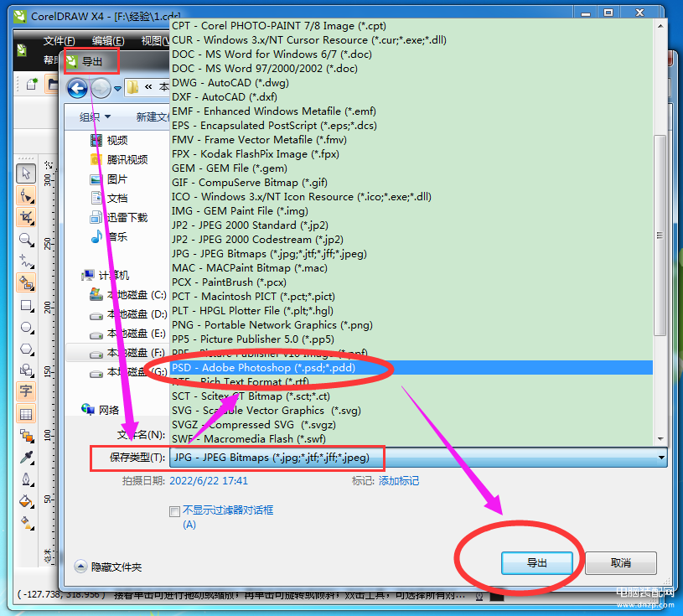Click the 取消 cancel button
This screenshot has height=616, width=683.
[x=621, y=563]
